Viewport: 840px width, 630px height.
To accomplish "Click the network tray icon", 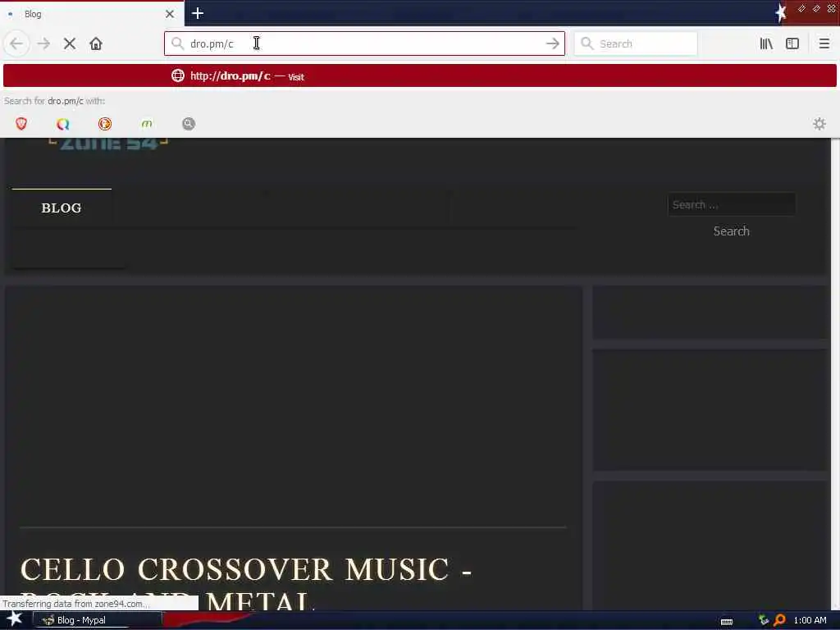I will pos(764,620).
